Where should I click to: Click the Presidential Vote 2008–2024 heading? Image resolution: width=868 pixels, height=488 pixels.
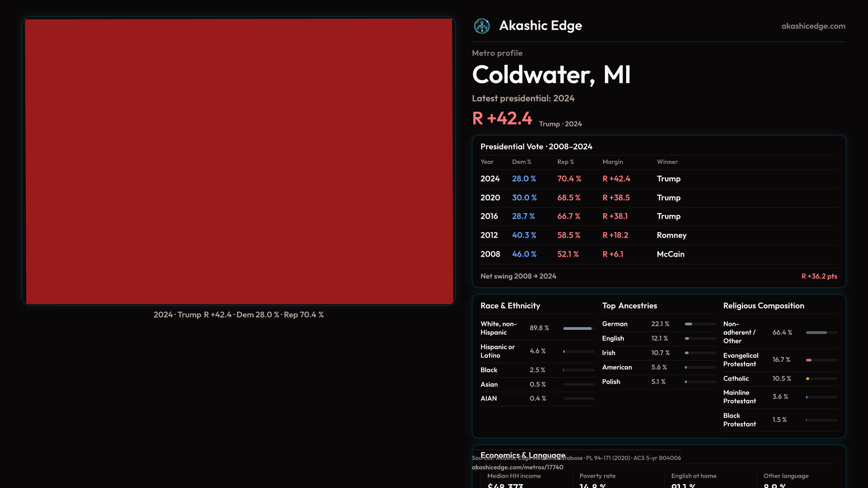pos(536,147)
